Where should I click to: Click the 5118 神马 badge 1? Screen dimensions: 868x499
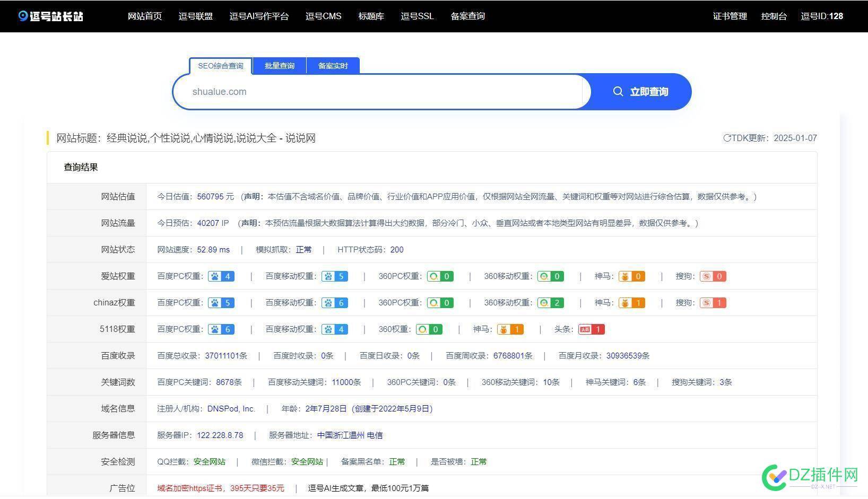pos(510,329)
